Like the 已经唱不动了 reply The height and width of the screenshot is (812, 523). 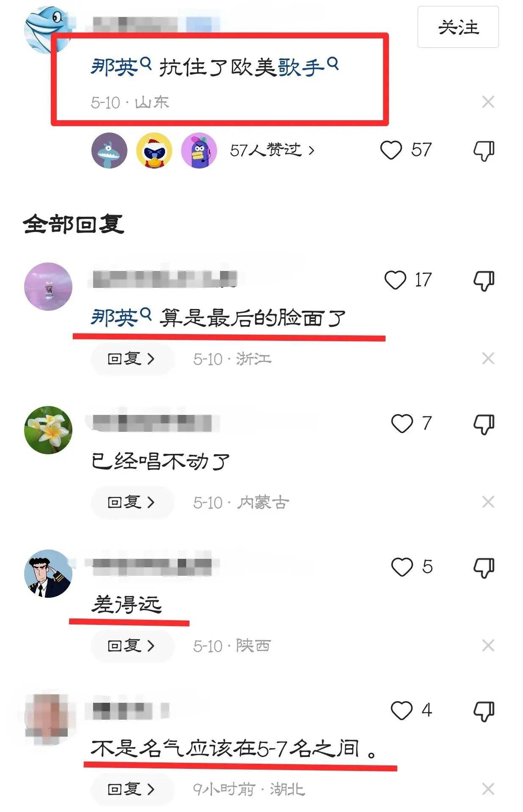point(402,423)
